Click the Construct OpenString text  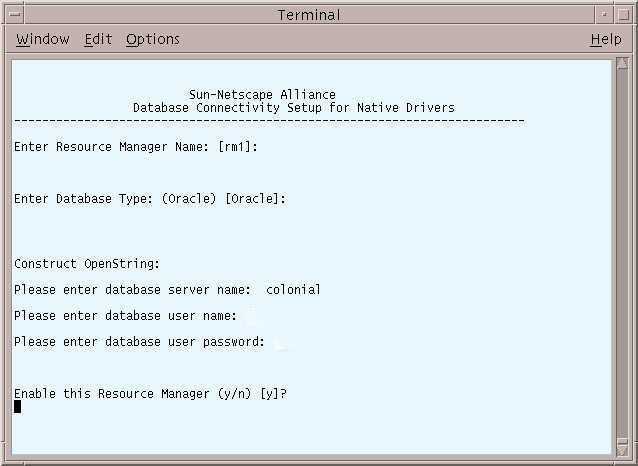tap(87, 264)
